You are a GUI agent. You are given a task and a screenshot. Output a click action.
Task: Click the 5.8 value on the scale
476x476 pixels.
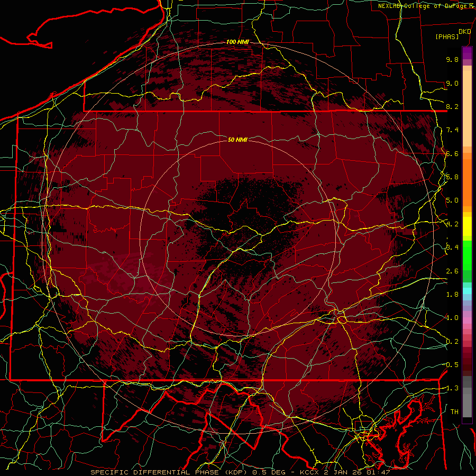pos(452,177)
